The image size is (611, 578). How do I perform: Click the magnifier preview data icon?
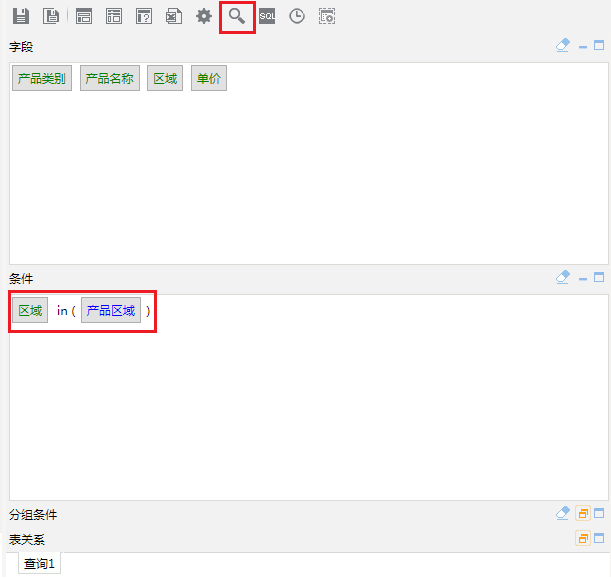click(x=237, y=16)
